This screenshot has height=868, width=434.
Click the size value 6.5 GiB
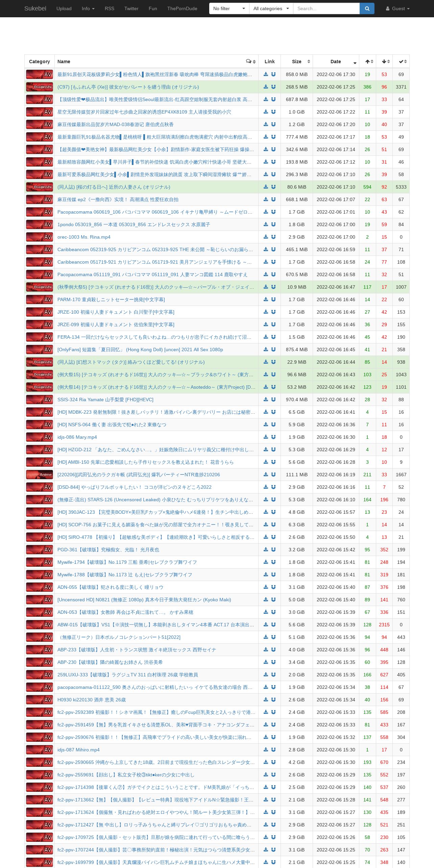[297, 412]
